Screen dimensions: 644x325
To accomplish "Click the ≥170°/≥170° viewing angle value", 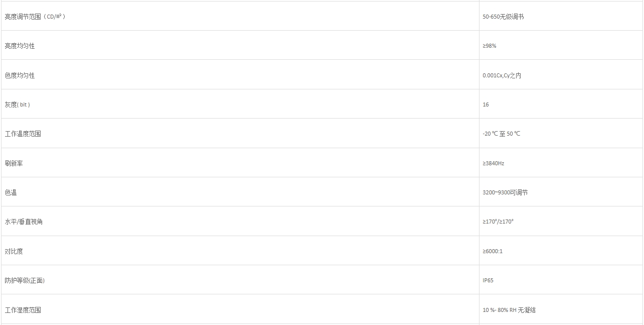I will tap(498, 222).
